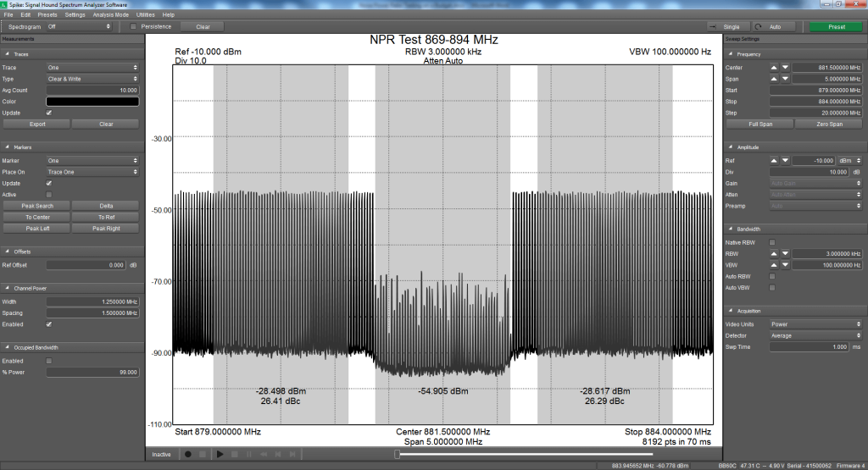Click the Span down arrow
Image resolution: width=868 pixels, height=470 pixels.
785,79
